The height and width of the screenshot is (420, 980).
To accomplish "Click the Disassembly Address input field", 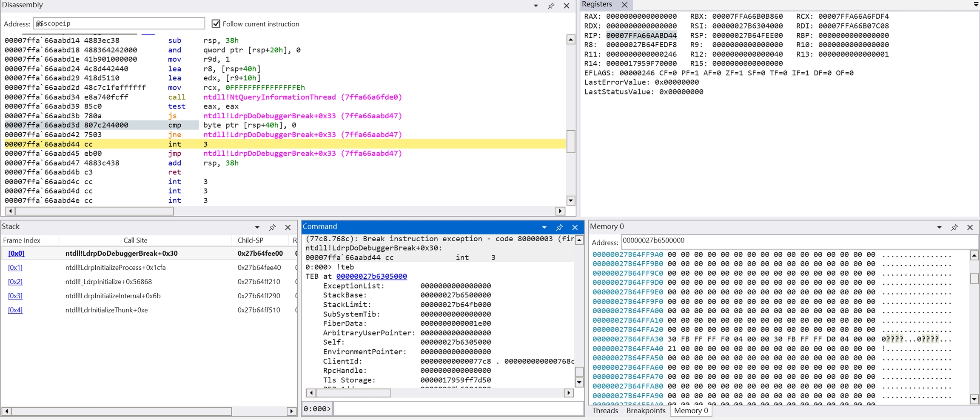I will [119, 24].
